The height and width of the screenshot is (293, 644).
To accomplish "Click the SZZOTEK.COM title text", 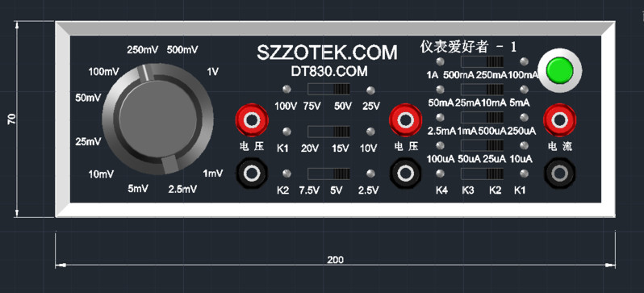I will click(x=328, y=52).
